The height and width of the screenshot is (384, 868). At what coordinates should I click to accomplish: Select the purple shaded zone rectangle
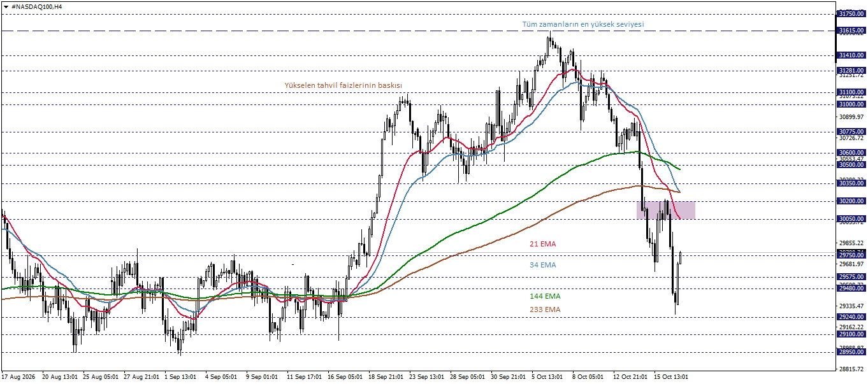(x=666, y=210)
